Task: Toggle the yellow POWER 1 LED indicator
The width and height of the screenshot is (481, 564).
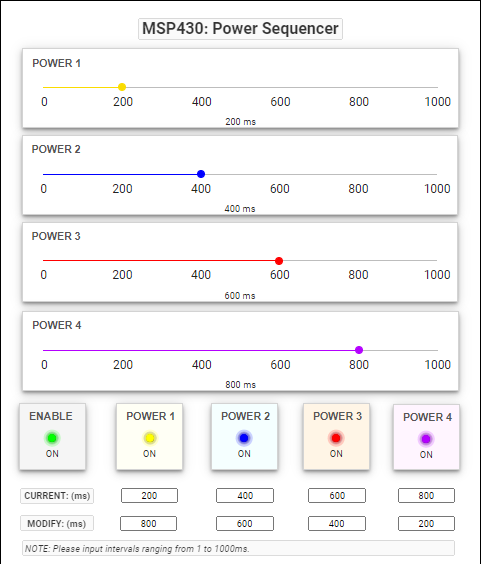Action: pyautogui.click(x=150, y=438)
